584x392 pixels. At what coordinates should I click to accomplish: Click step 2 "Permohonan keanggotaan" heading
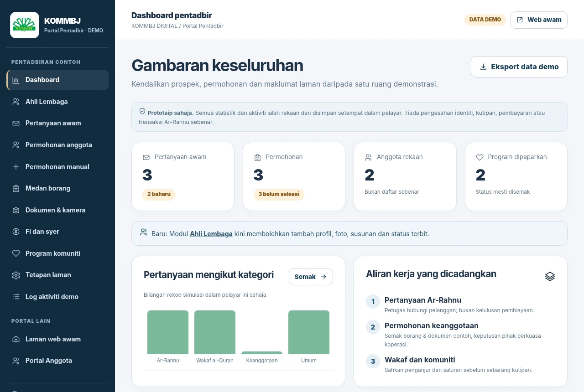(x=432, y=326)
